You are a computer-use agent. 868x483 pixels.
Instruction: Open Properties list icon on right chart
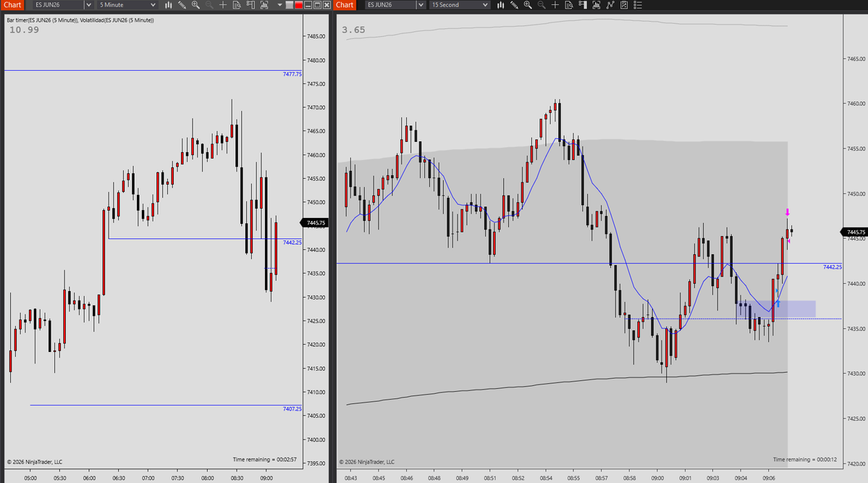(x=638, y=5)
